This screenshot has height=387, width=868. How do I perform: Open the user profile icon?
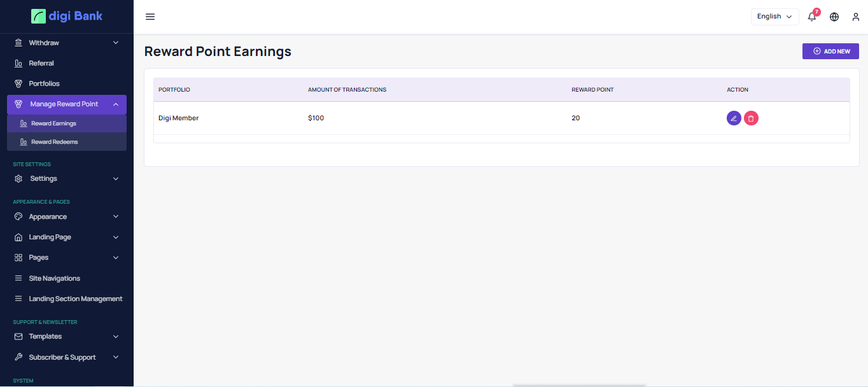tap(856, 17)
